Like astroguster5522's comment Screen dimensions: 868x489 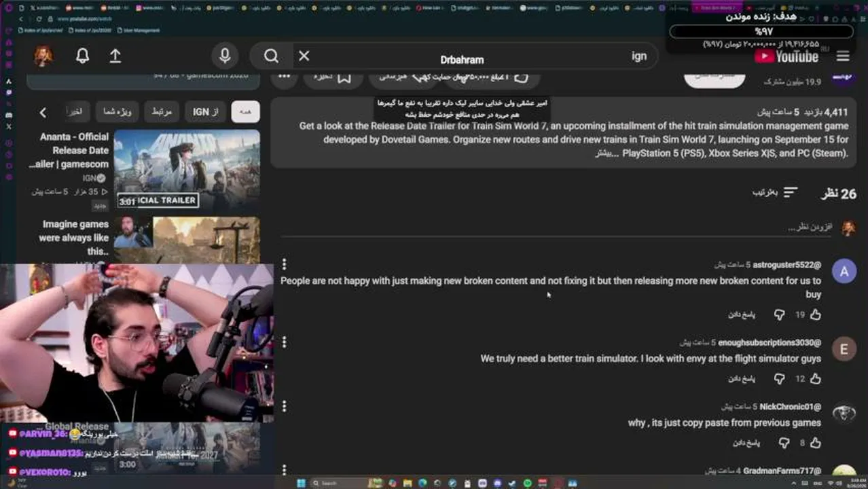[x=816, y=314]
